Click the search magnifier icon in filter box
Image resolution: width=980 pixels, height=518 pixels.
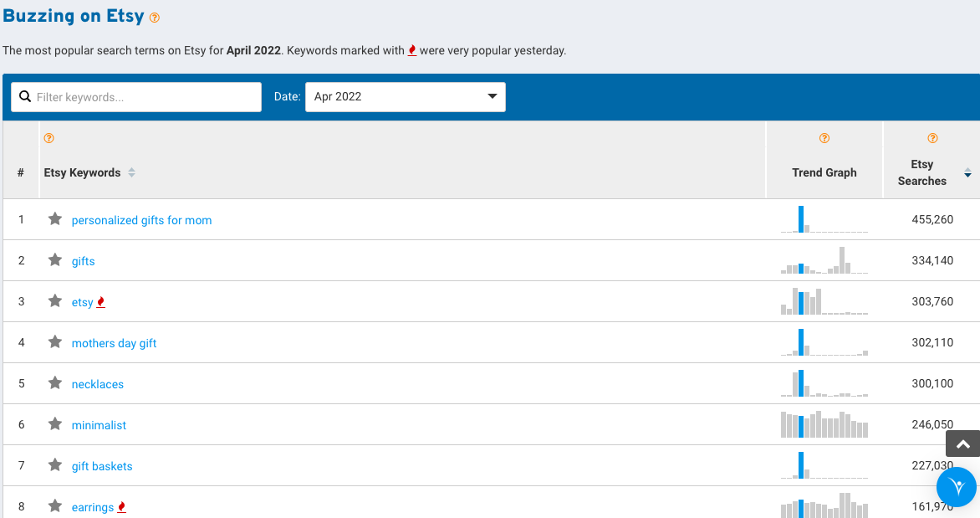click(25, 96)
